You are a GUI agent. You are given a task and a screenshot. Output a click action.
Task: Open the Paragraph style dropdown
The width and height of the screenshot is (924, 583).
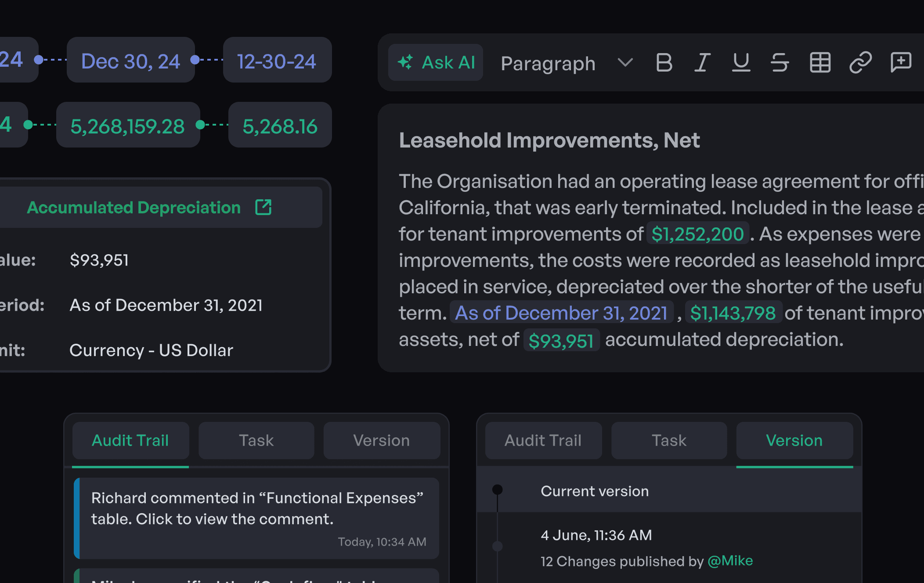(567, 63)
